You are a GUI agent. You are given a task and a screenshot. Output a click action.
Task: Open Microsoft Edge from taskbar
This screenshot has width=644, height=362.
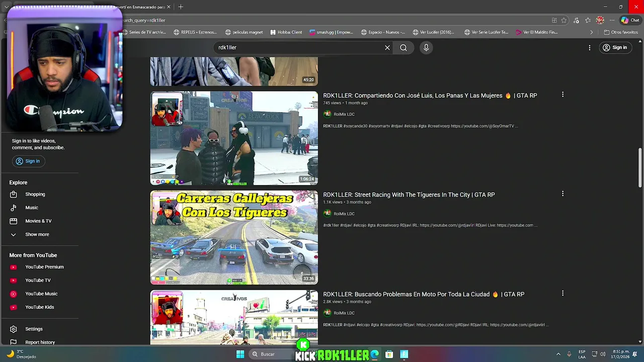374,354
